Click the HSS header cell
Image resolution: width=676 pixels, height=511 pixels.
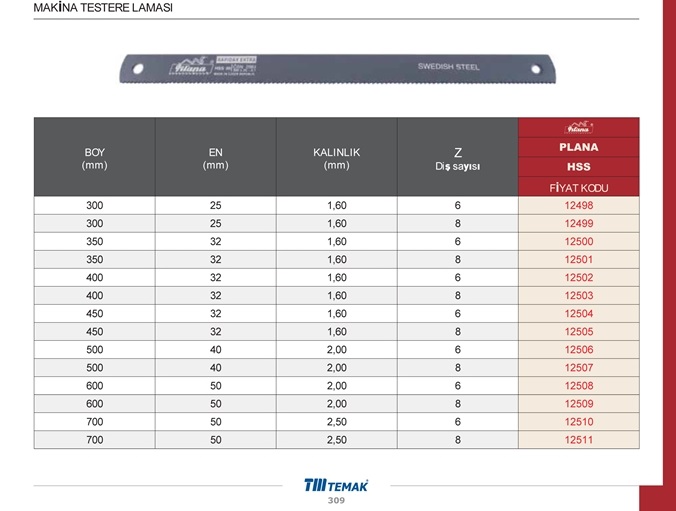(578, 166)
